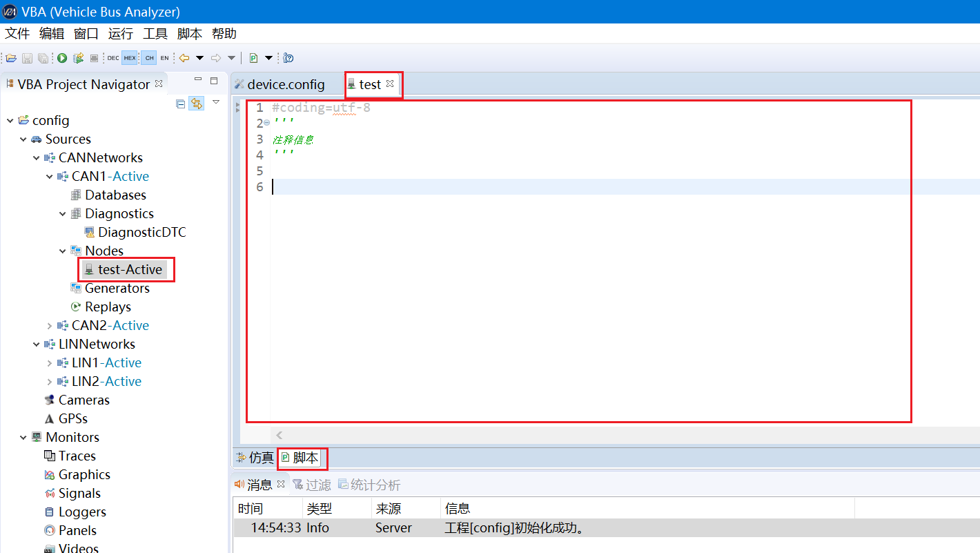Open a project using the folder icon

tap(11, 58)
